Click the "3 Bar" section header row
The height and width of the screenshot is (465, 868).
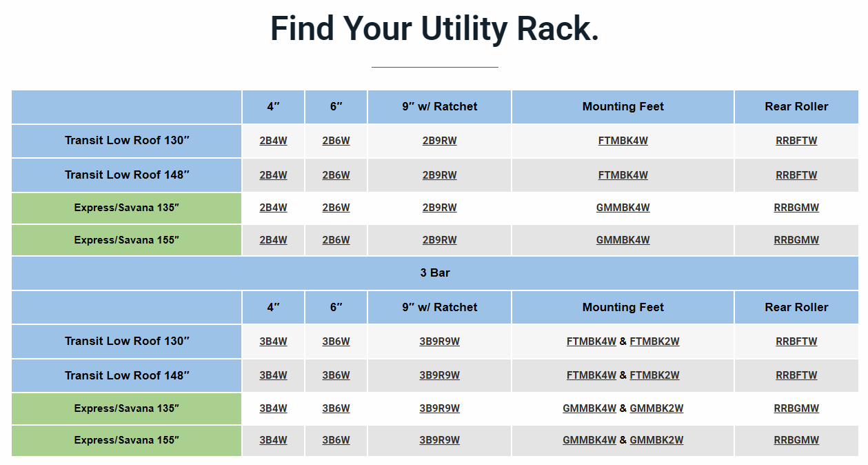(x=434, y=273)
